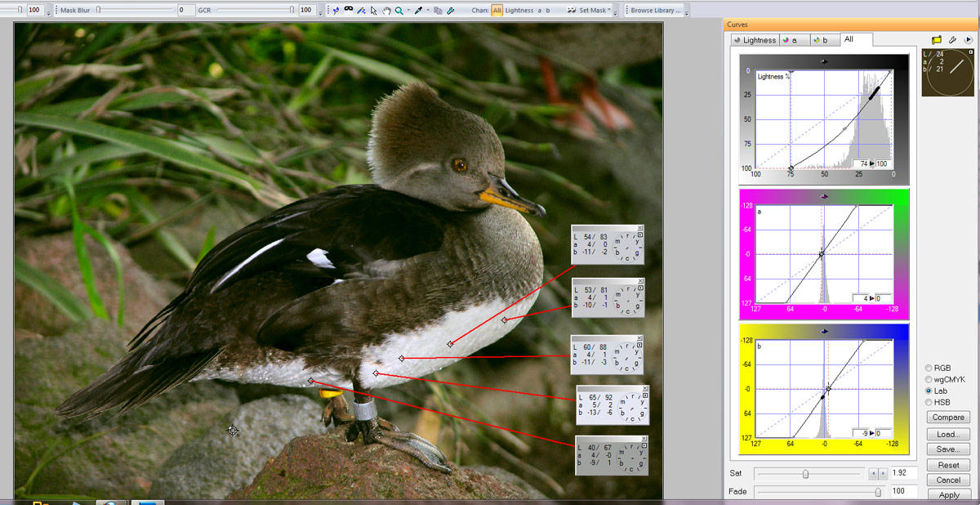Select the HSB radio button

pyautogui.click(x=929, y=402)
